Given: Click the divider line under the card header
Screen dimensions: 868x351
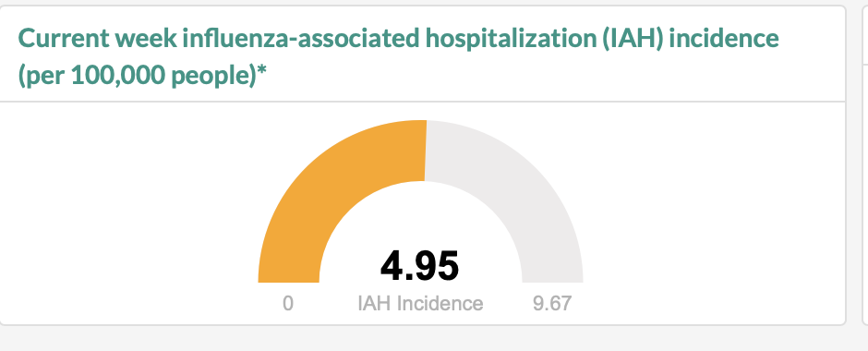Looking at the screenshot, I should pyautogui.click(x=422, y=102).
